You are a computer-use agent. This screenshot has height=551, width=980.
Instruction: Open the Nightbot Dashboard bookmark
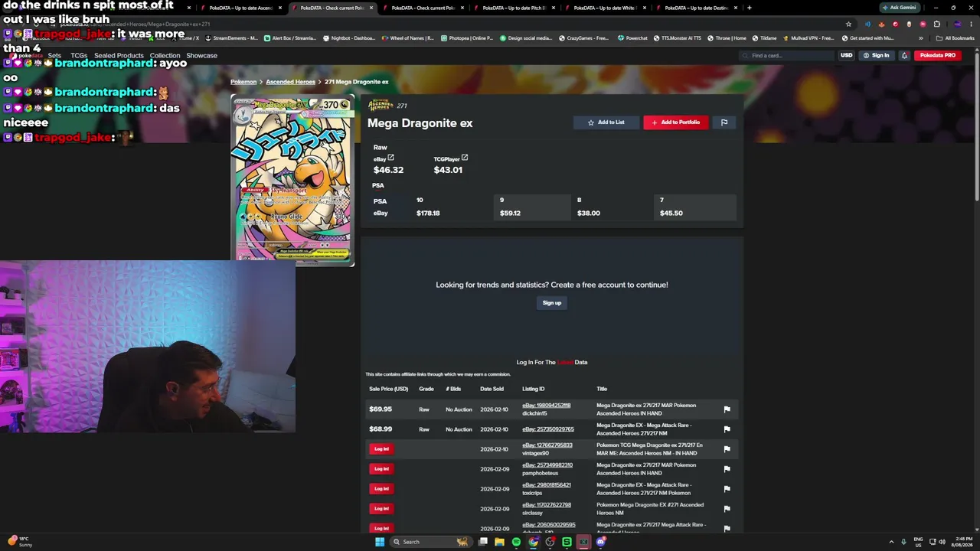coord(348,37)
